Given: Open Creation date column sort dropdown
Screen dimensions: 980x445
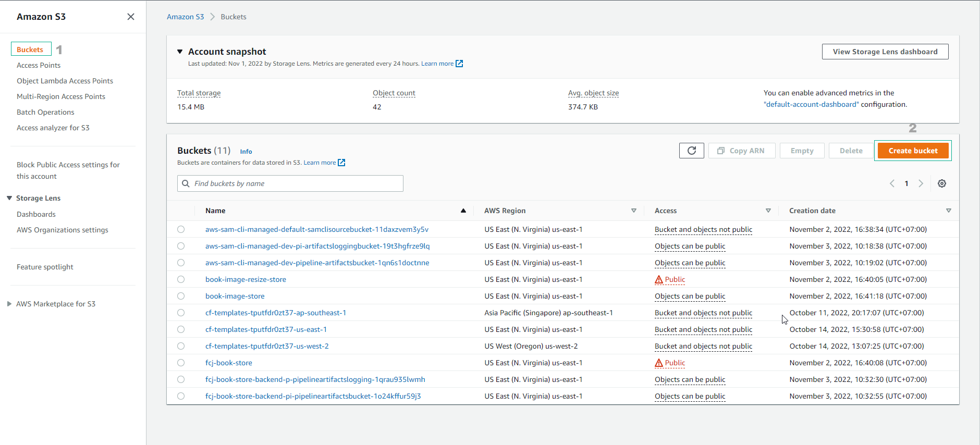Looking at the screenshot, I should coord(949,211).
